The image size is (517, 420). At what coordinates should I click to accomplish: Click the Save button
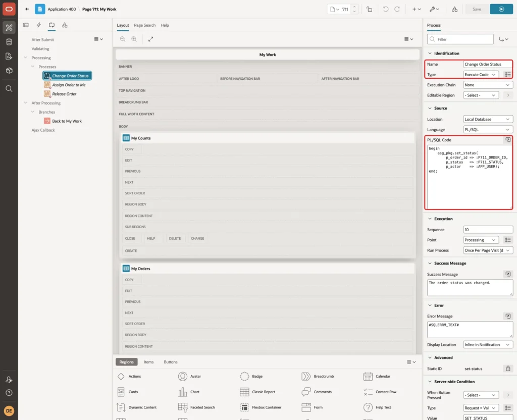coord(477,9)
